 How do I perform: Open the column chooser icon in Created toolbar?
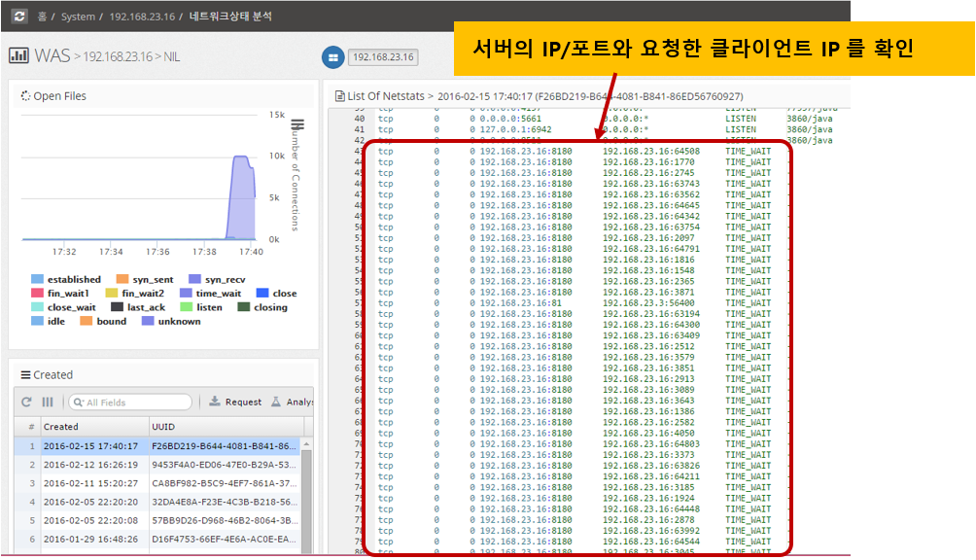48,402
